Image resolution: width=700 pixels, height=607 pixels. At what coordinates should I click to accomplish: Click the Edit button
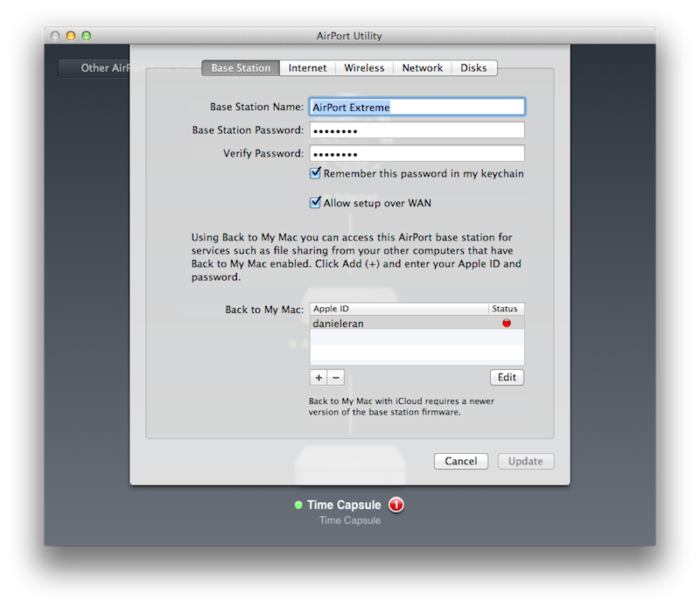click(507, 378)
